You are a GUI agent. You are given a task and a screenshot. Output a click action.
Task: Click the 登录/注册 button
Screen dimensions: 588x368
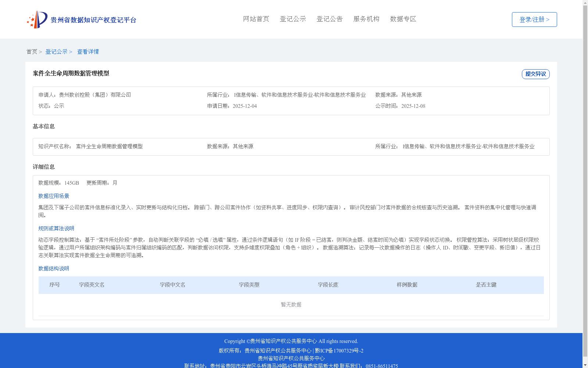point(534,20)
